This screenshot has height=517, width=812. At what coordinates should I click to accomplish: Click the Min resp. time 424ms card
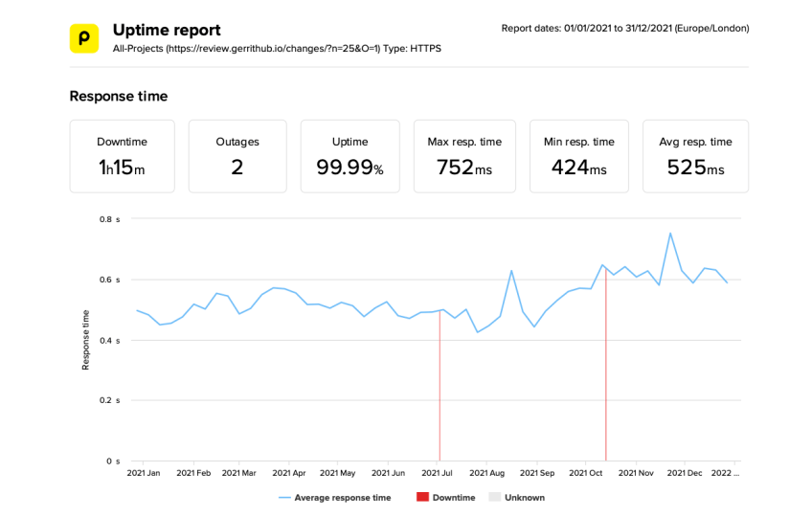(x=578, y=156)
